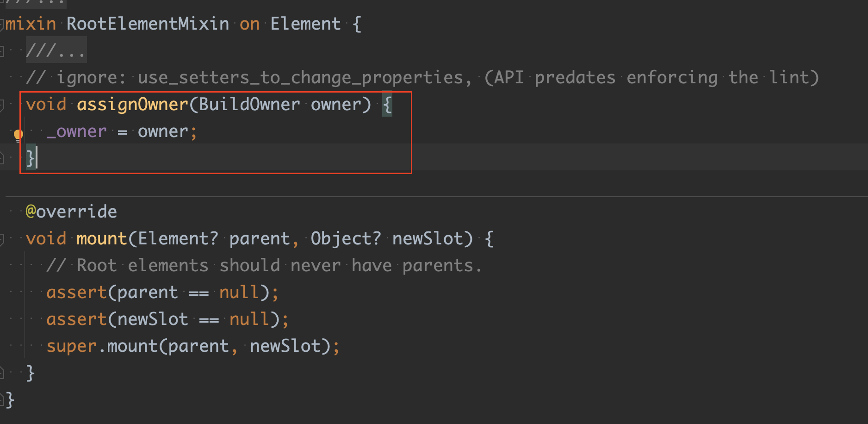Place cursor on the _owner field
Screen dimensions: 868x424
tap(76, 131)
